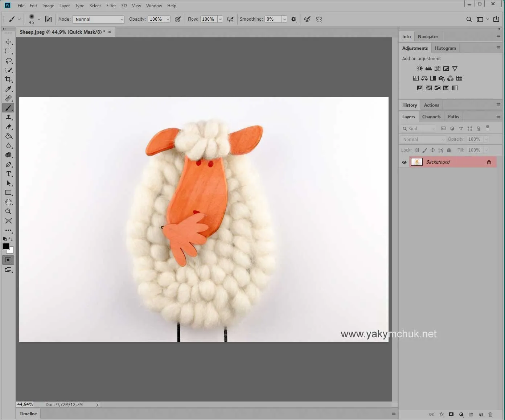Toggle Quick Mask mode button
This screenshot has width=505, height=420.
[x=8, y=260]
